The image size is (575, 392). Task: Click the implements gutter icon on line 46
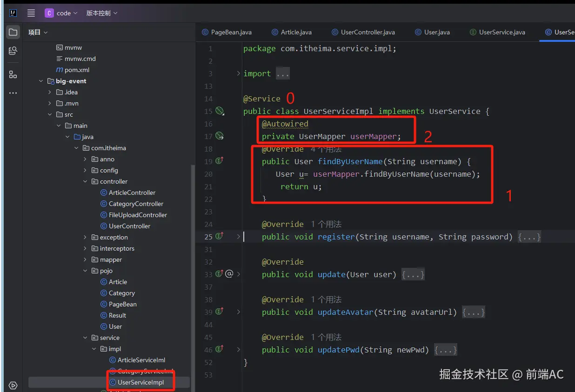[220, 349]
